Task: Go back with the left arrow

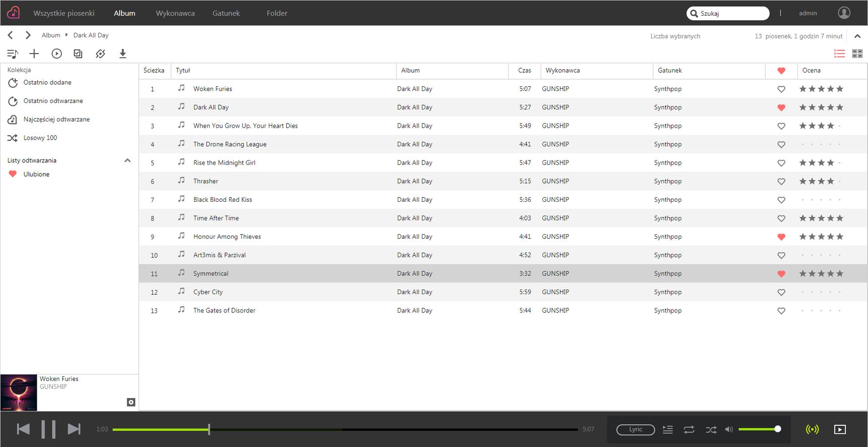Action: click(10, 35)
